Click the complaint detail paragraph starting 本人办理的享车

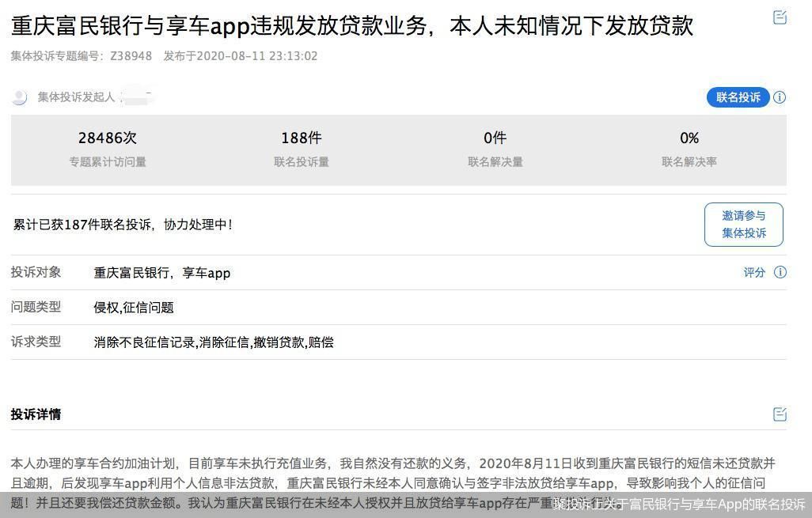[x=393, y=483]
